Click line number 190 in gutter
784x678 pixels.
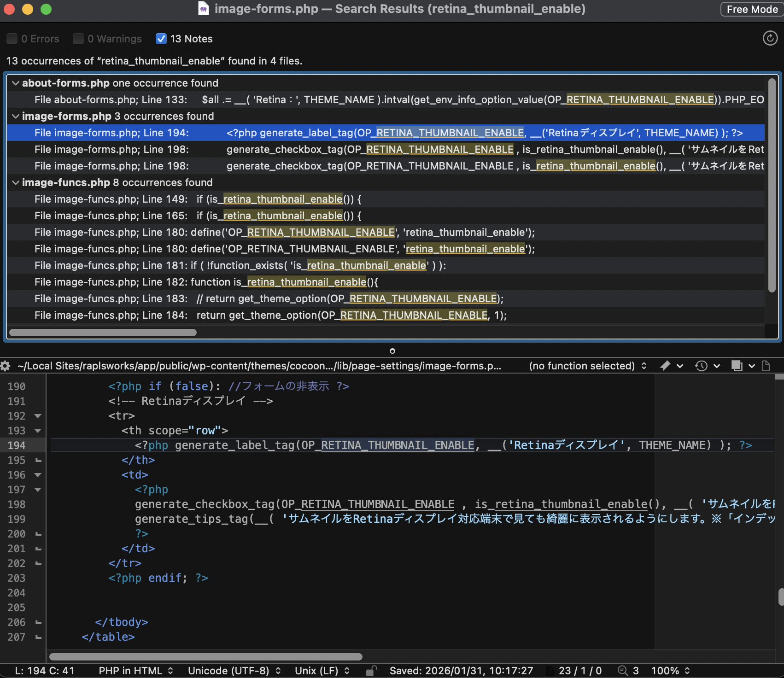point(17,386)
